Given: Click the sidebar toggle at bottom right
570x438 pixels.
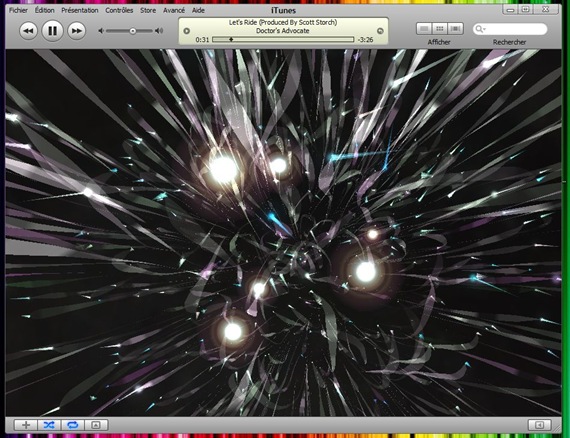Looking at the screenshot, I should pos(540,425).
